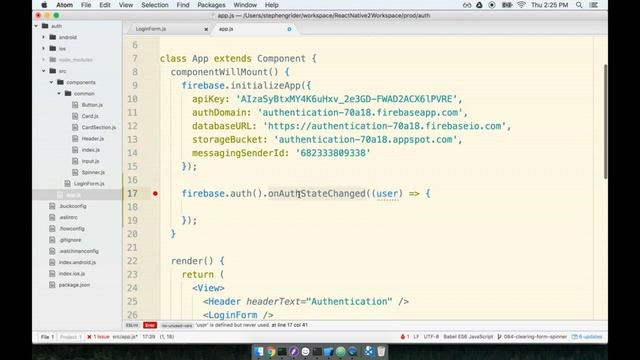Image resolution: width=640 pixels, height=360 pixels.
Task: Open Spinner.js file icon
Action: click(x=75, y=172)
